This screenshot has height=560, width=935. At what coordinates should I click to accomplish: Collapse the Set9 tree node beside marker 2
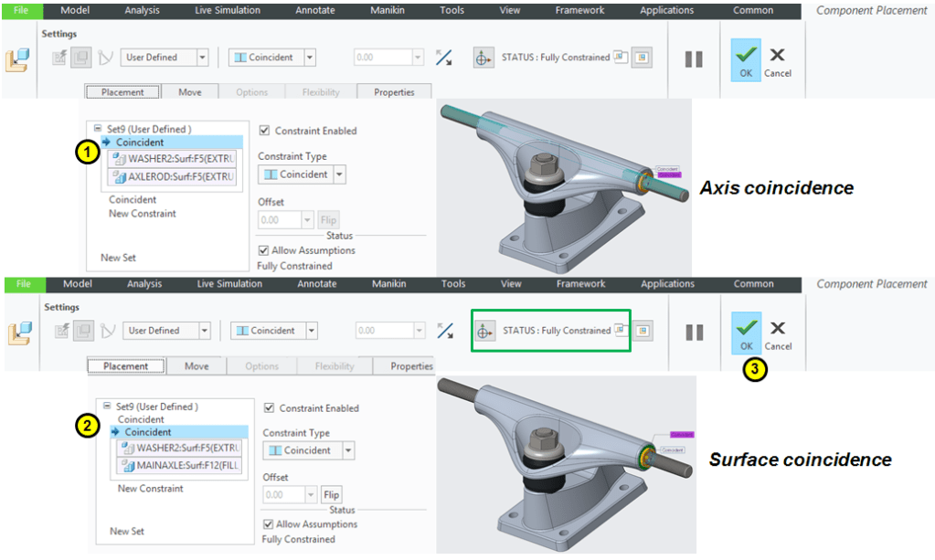pyautogui.click(x=107, y=407)
